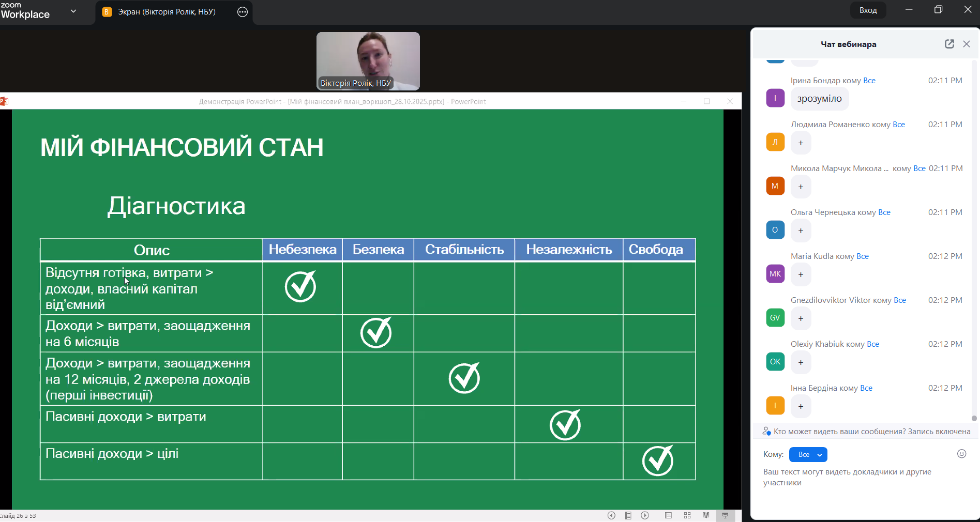Close the webinar chat panel
This screenshot has height=522, width=980.
pos(967,44)
